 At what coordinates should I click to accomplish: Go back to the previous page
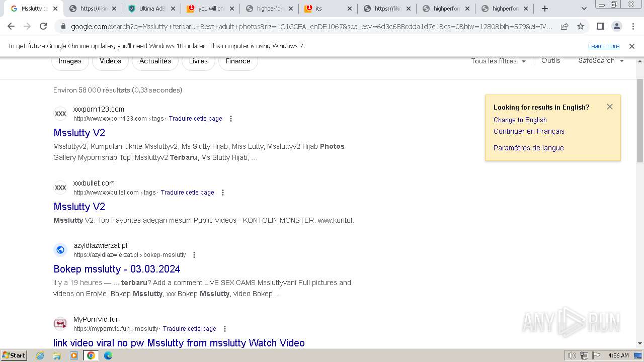point(11,26)
